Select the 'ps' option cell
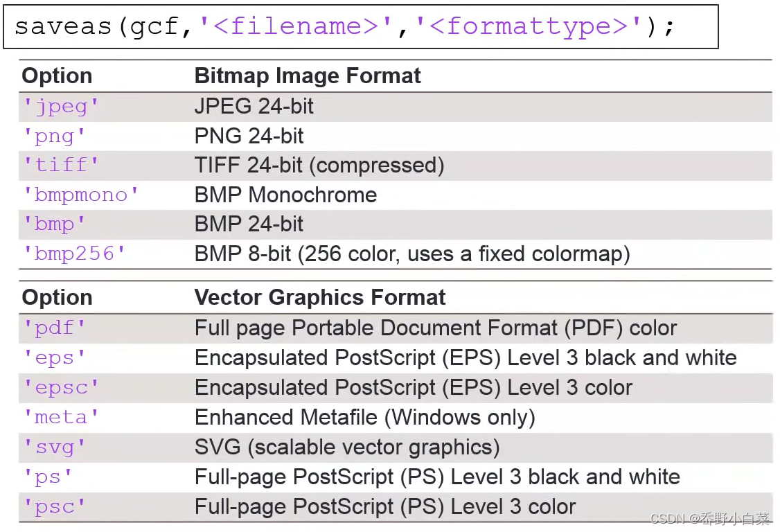Image resolution: width=780 pixels, height=532 pixels. coord(48,477)
